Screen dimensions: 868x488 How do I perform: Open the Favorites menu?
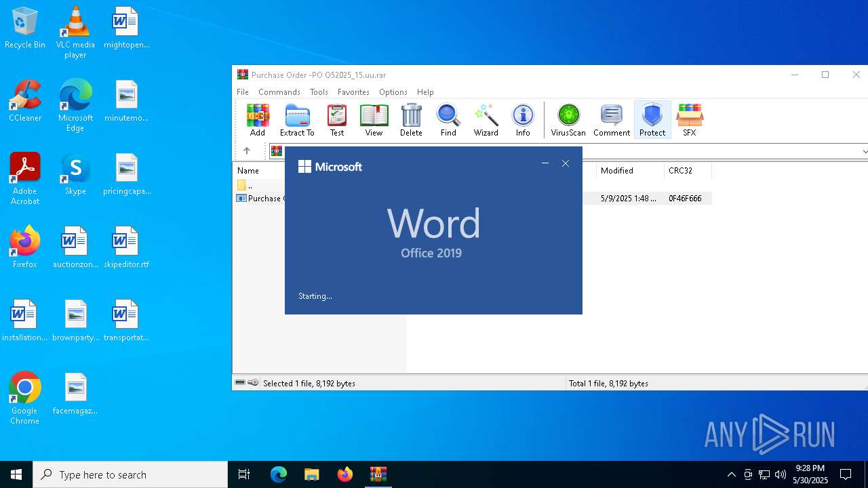[353, 92]
